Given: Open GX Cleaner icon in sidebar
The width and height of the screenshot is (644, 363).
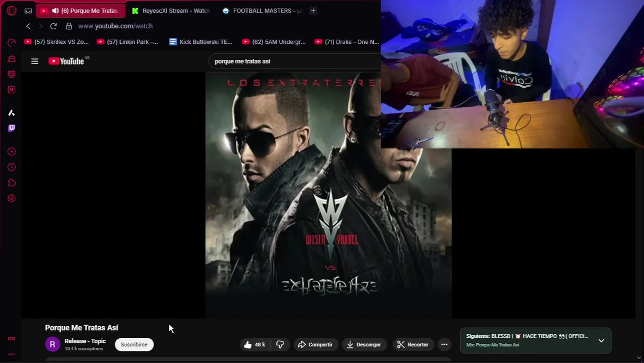Looking at the screenshot, I should [12, 58].
